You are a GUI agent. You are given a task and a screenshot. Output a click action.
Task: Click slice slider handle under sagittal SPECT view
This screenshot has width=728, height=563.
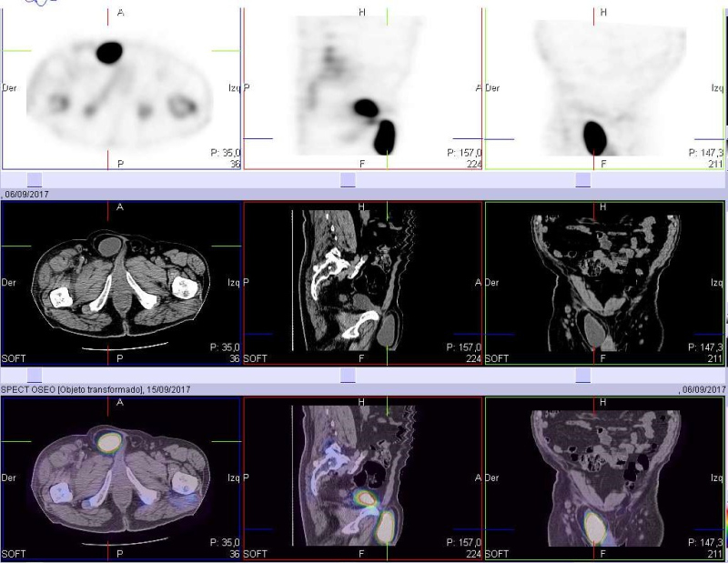pos(348,179)
